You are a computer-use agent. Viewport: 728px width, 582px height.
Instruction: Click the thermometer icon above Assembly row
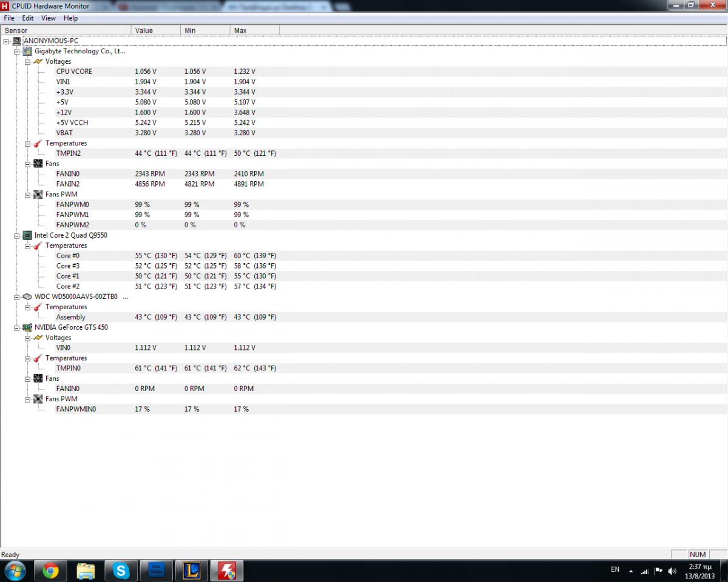click(x=38, y=307)
